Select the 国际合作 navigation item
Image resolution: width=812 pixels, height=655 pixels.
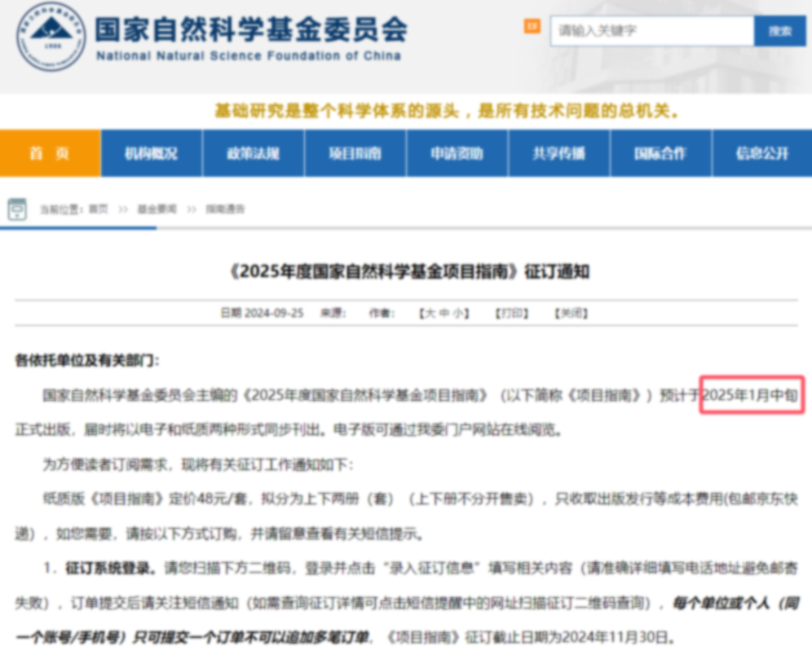pyautogui.click(x=660, y=154)
